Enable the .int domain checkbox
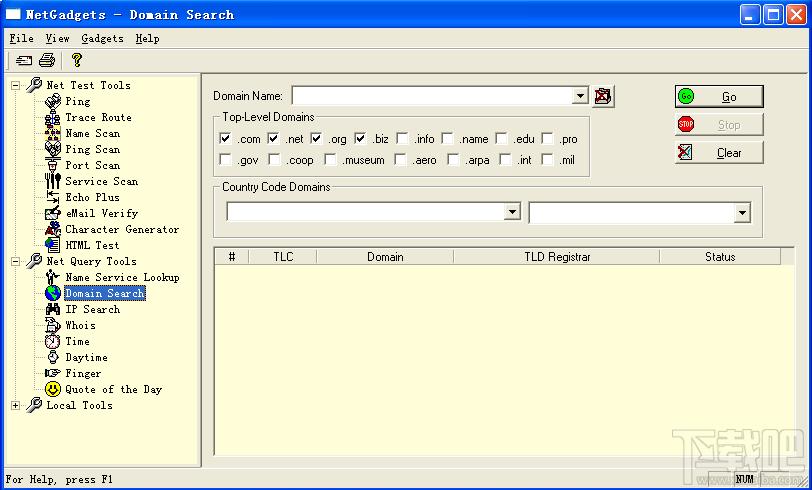This screenshot has width=812, height=490. coord(505,160)
